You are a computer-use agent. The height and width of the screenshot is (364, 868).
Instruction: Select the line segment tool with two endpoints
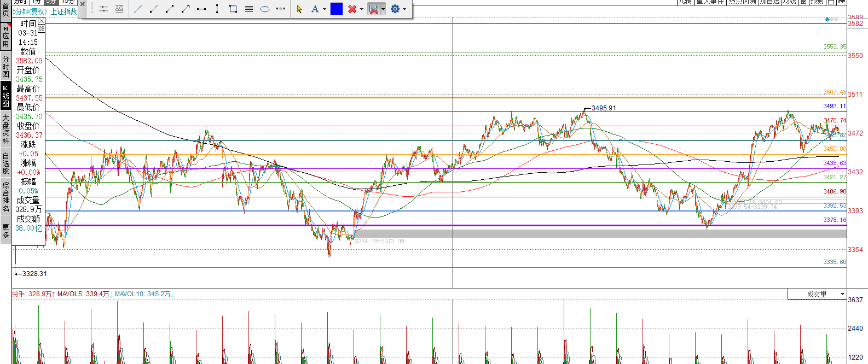pyautogui.click(x=170, y=9)
